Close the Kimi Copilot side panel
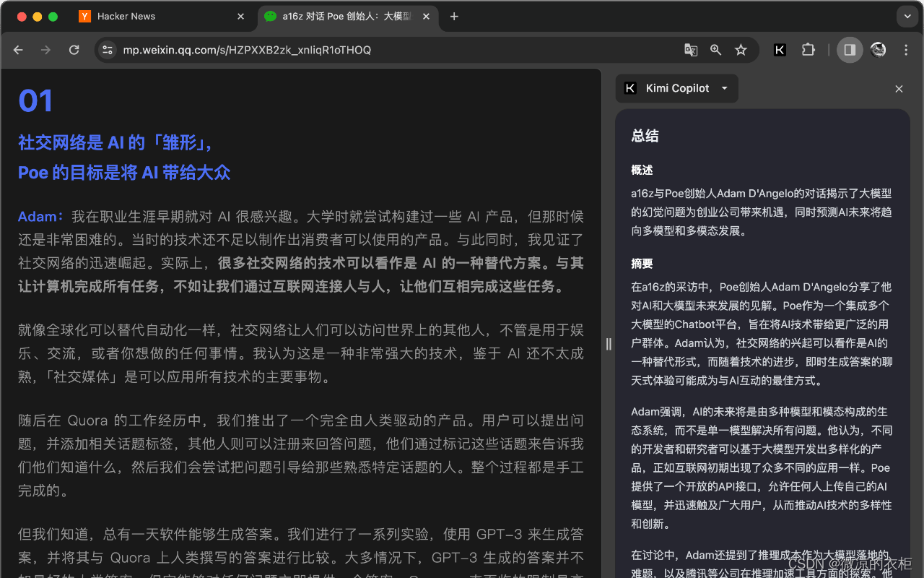 899,89
